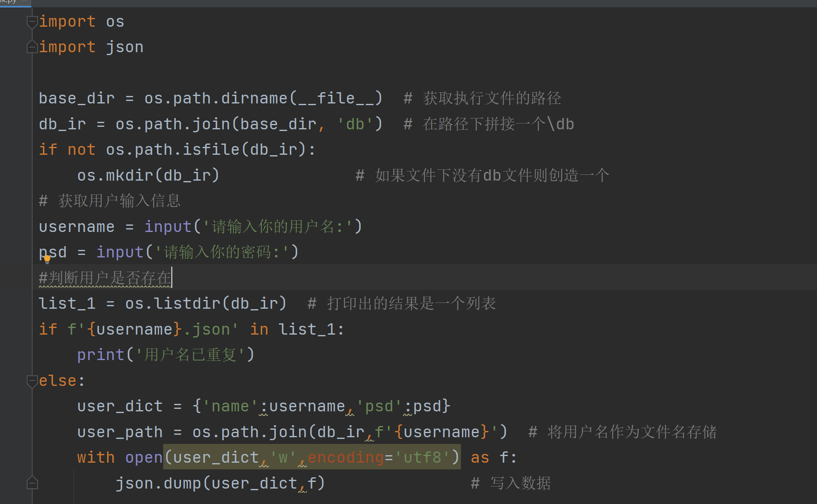Screen dimensions: 817x504
Task: Click fold end marker beside 'import json'
Action: coord(32,47)
